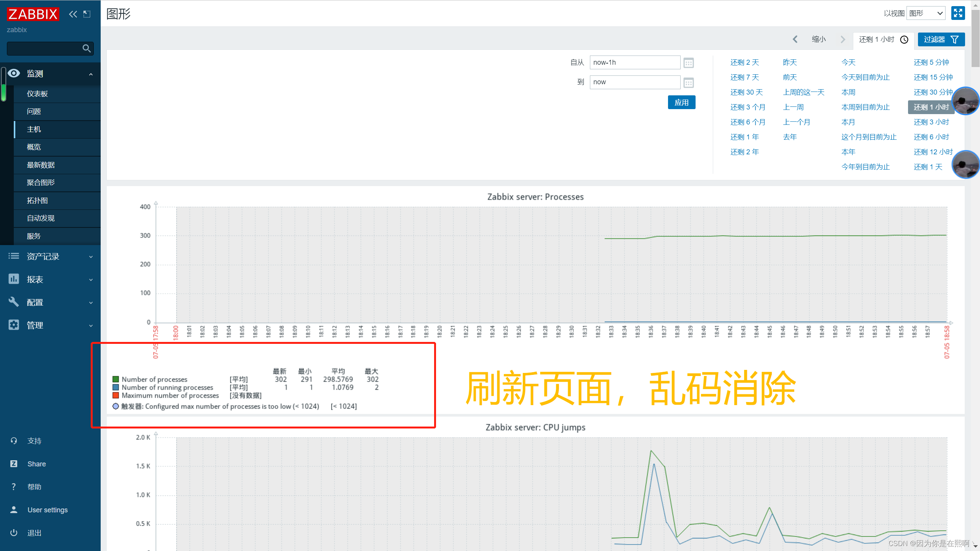Open calendar picker for 自从 field
980x551 pixels.
point(689,63)
